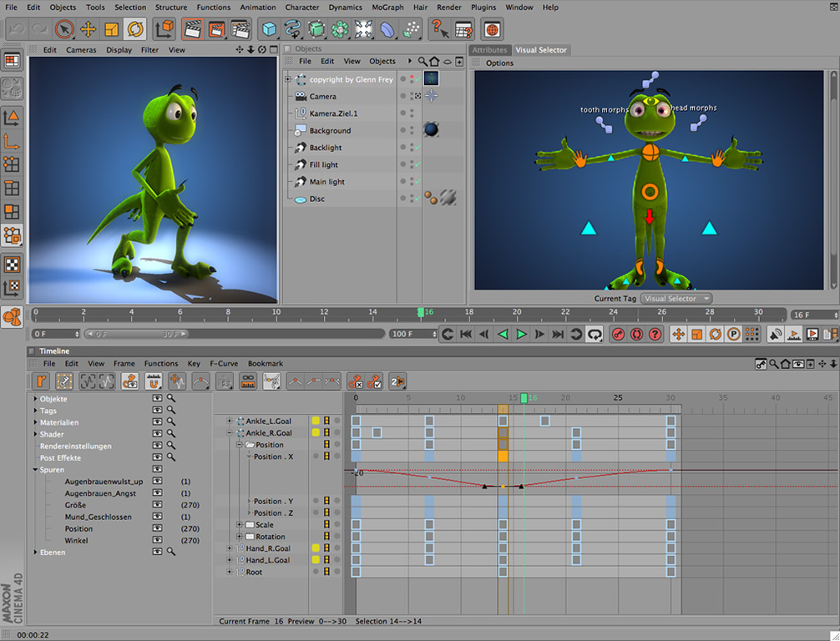Switch to the Attributes tab

pos(489,50)
